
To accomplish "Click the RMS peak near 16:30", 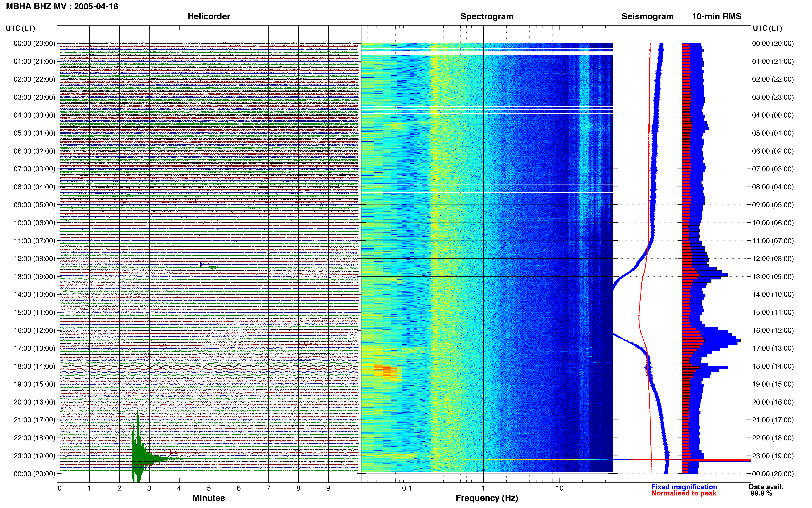I will pyautogui.click(x=711, y=341).
